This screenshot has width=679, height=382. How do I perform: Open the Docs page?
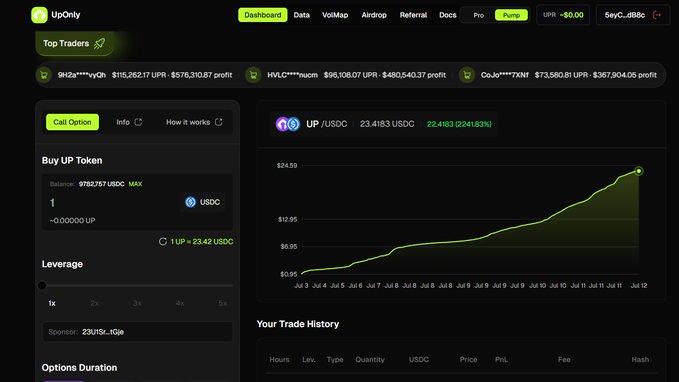447,15
